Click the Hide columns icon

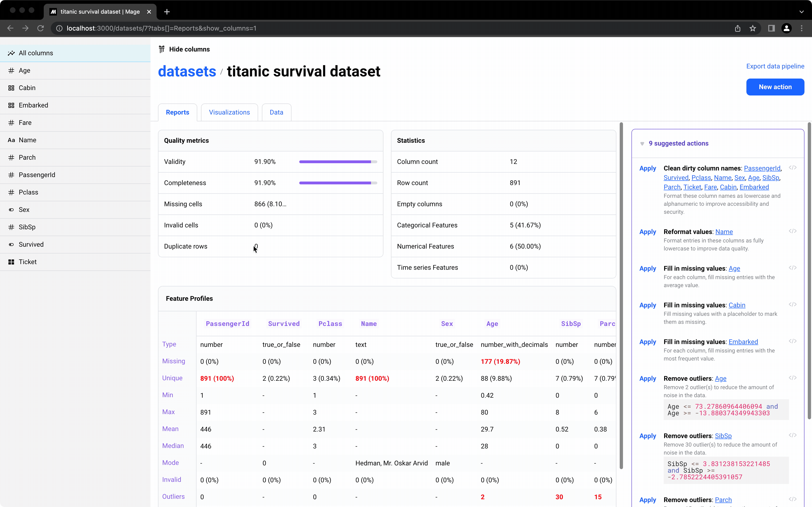[162, 49]
